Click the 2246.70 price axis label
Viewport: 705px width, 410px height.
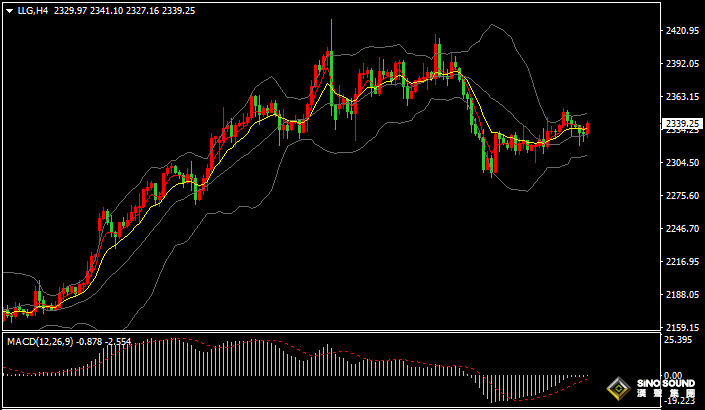click(x=681, y=229)
